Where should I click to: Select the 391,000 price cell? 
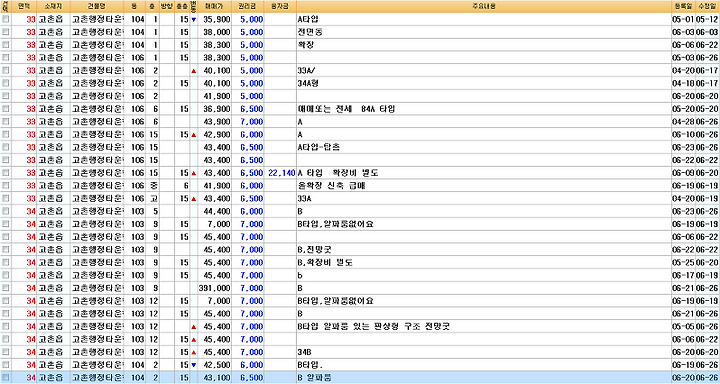[x=214, y=288]
